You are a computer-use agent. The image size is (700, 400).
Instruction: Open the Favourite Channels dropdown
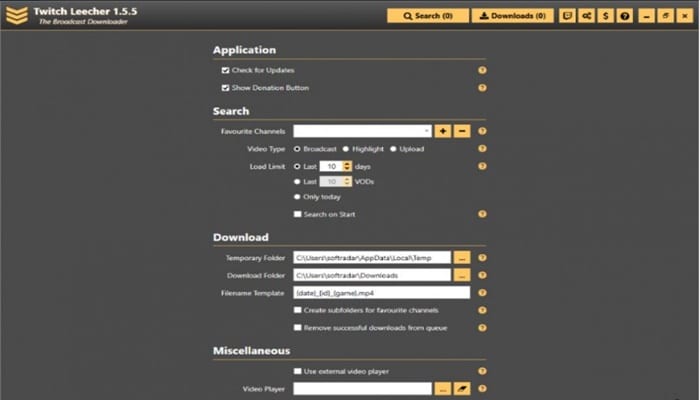click(362, 131)
